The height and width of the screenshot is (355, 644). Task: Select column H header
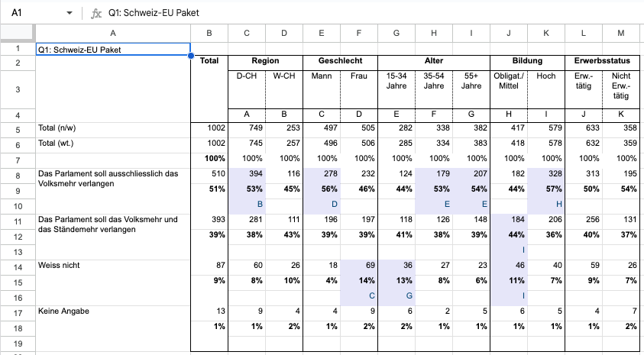pos(434,33)
